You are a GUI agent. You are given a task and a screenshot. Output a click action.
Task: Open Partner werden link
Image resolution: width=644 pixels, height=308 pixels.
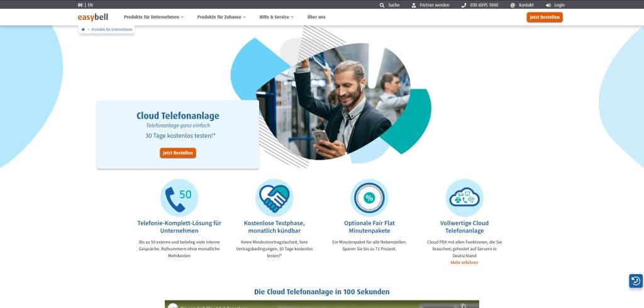435,5
